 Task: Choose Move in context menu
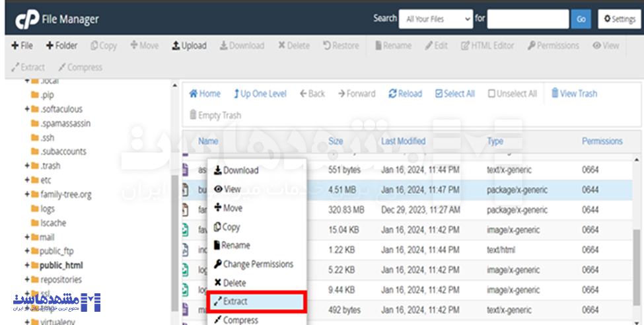[228, 208]
